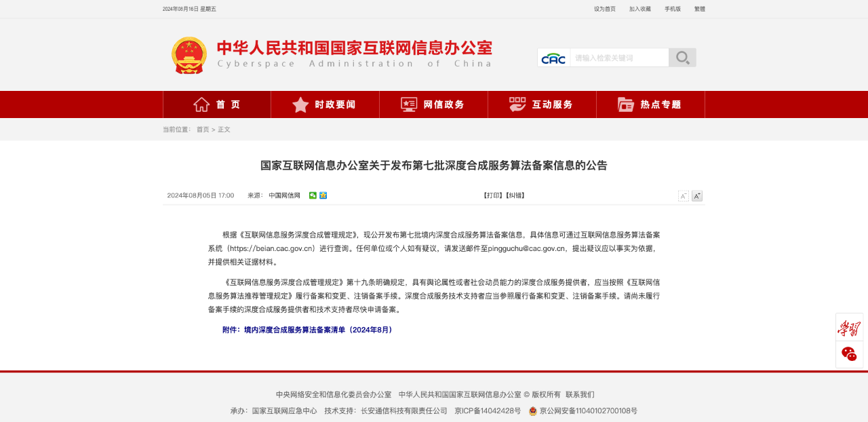Share article via green WeChat icon
868x422 pixels.
313,195
